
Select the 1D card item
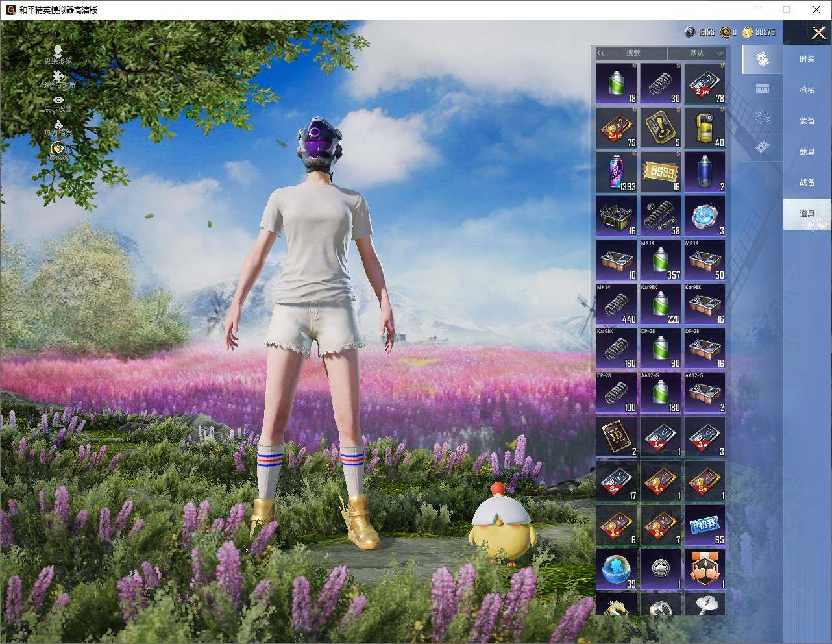pyautogui.click(x=617, y=437)
